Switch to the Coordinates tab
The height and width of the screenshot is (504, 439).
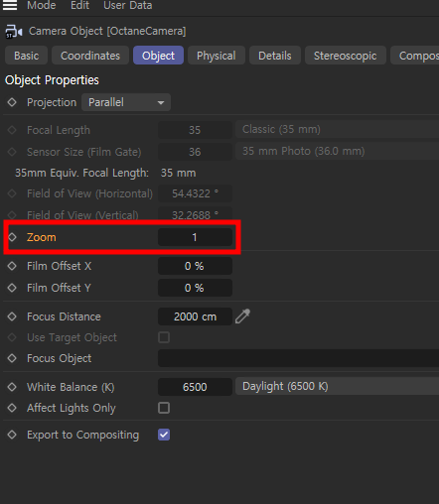pos(90,56)
